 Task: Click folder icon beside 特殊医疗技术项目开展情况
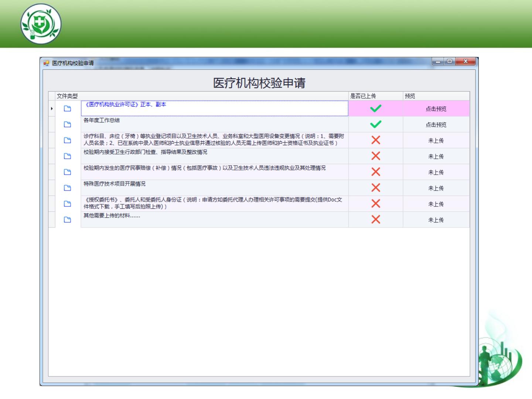(x=67, y=188)
